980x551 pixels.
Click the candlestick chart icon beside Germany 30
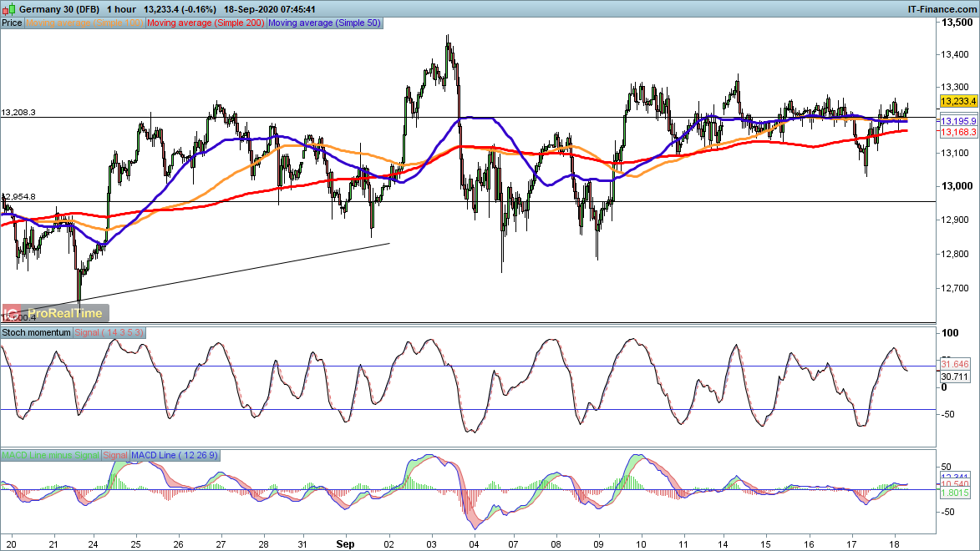[x=8, y=9]
